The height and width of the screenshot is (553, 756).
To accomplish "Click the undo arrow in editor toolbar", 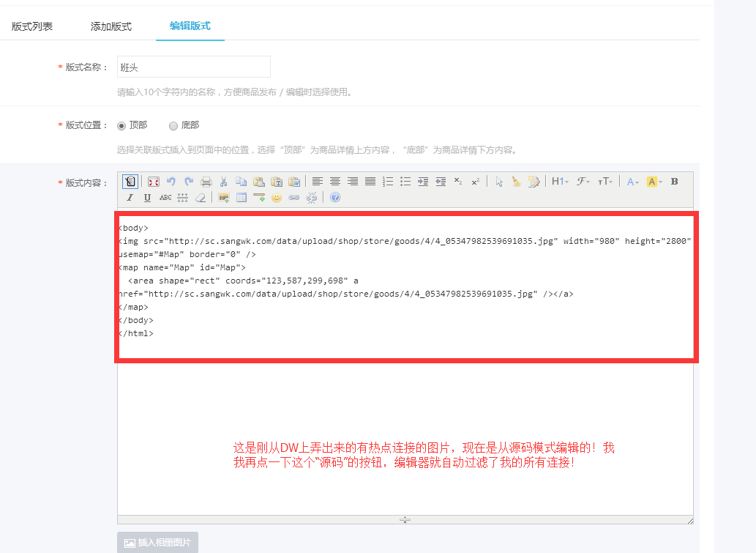I will (171, 182).
